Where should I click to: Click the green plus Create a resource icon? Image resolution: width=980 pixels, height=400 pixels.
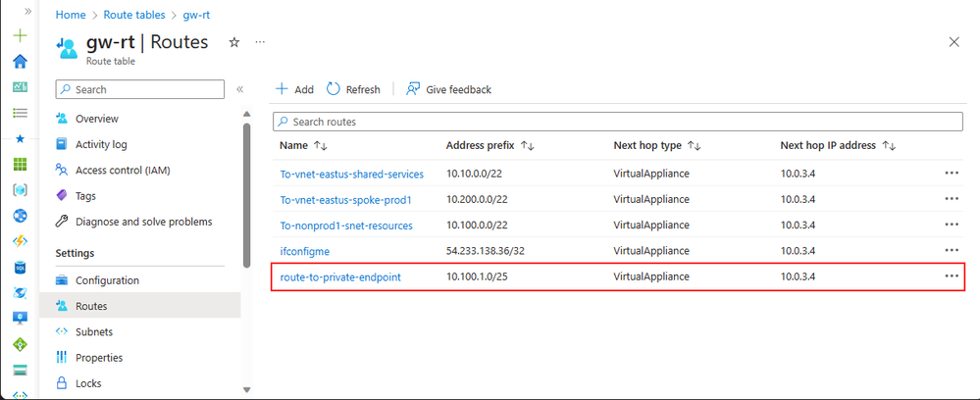pos(21,35)
